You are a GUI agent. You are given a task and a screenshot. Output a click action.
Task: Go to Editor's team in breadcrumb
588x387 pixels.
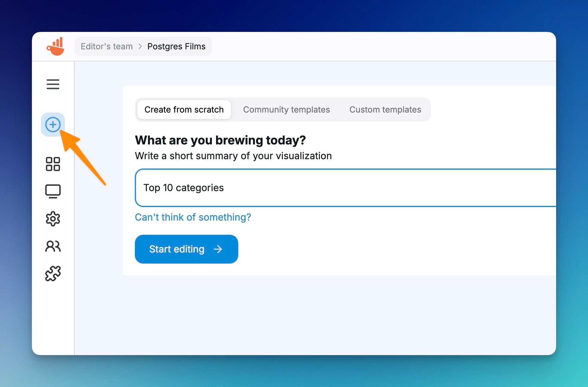click(107, 46)
